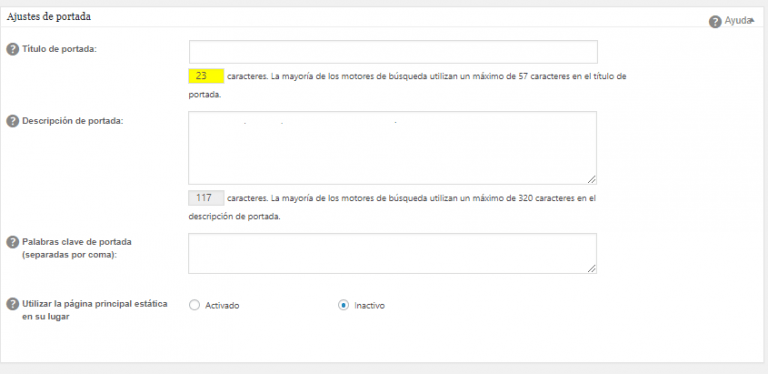This screenshot has height=374, width=768.
Task: Open the Ayuda help icon in the header
Action: click(x=715, y=22)
